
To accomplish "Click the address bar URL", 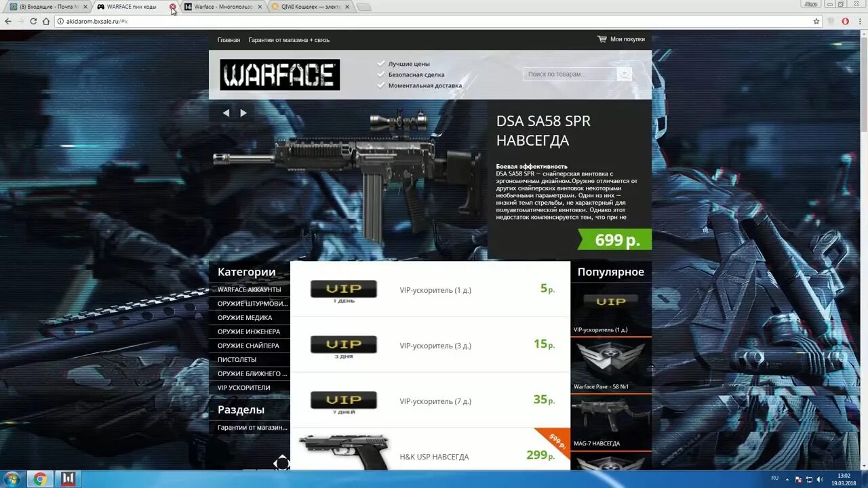I will pos(97,21).
